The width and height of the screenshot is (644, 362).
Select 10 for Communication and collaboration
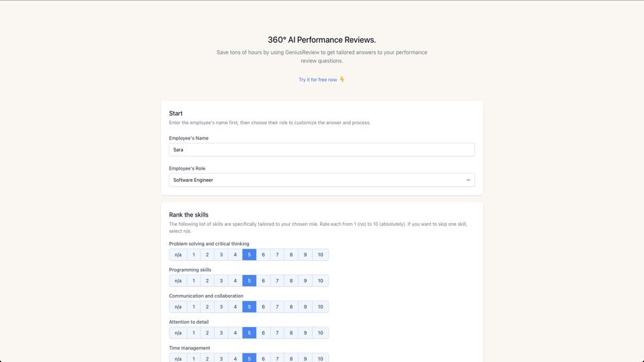[320, 307]
